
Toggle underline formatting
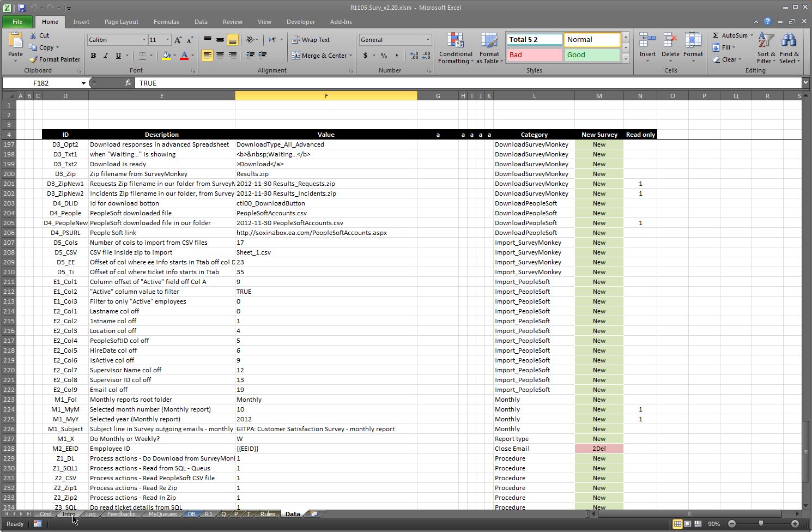click(x=118, y=56)
